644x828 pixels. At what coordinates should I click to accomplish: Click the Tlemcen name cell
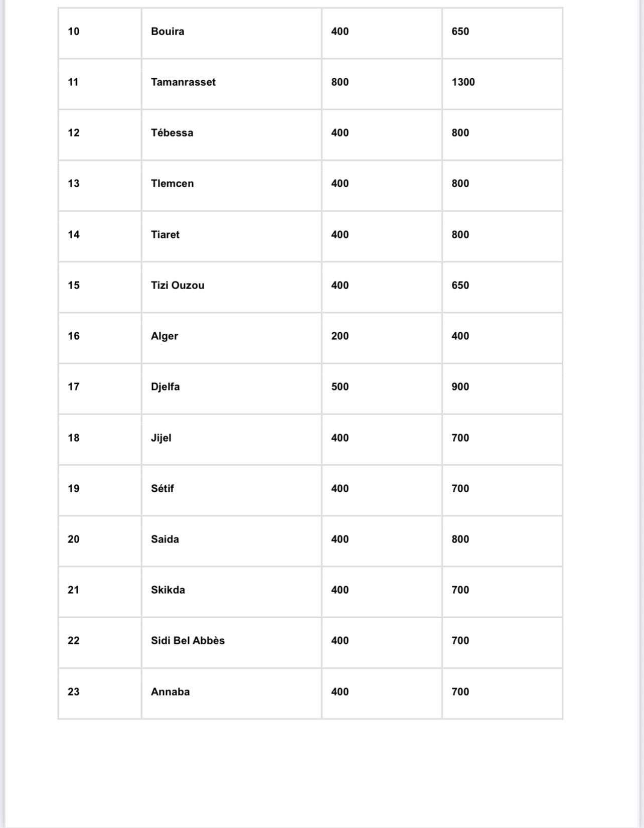click(172, 184)
